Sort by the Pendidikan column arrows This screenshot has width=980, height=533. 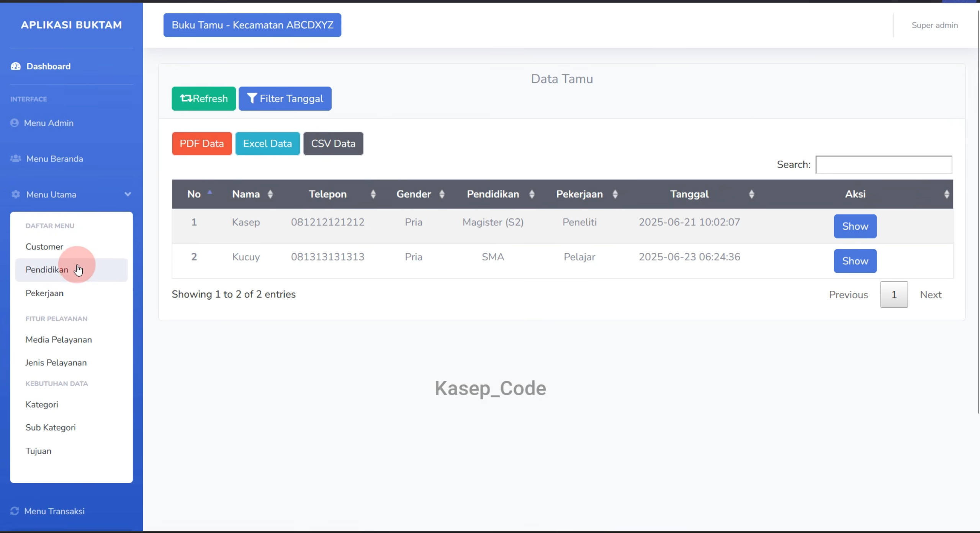[x=532, y=194]
